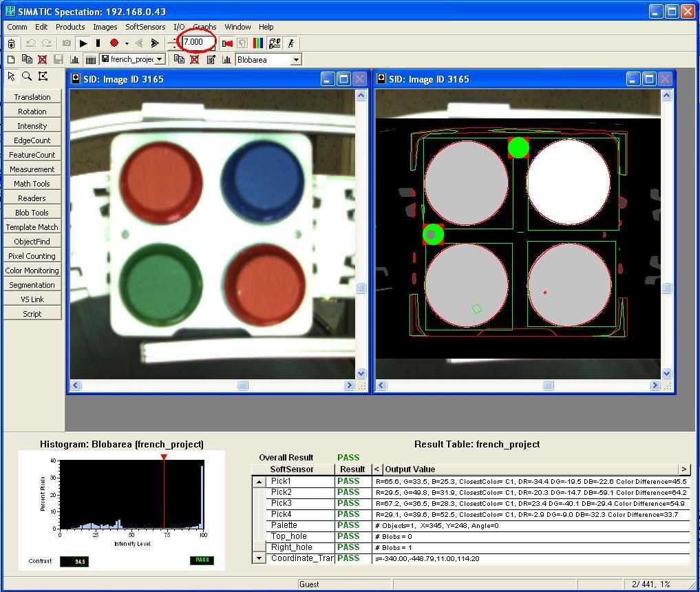The image size is (700, 592).
Task: Go to the previous image with the back arrow
Action: coord(139,43)
